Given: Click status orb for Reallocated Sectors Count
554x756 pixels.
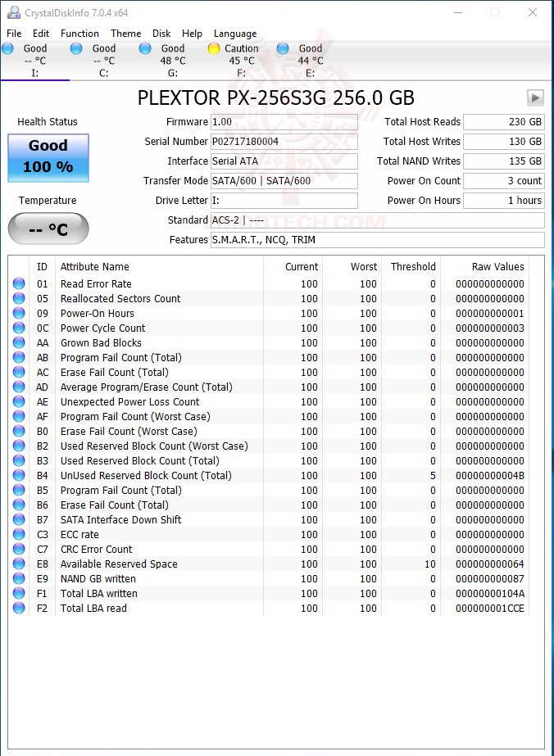Looking at the screenshot, I should pos(19,298).
